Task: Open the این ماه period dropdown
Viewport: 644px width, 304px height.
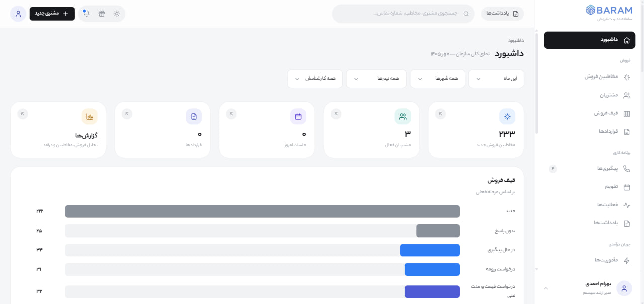Action: [496, 79]
